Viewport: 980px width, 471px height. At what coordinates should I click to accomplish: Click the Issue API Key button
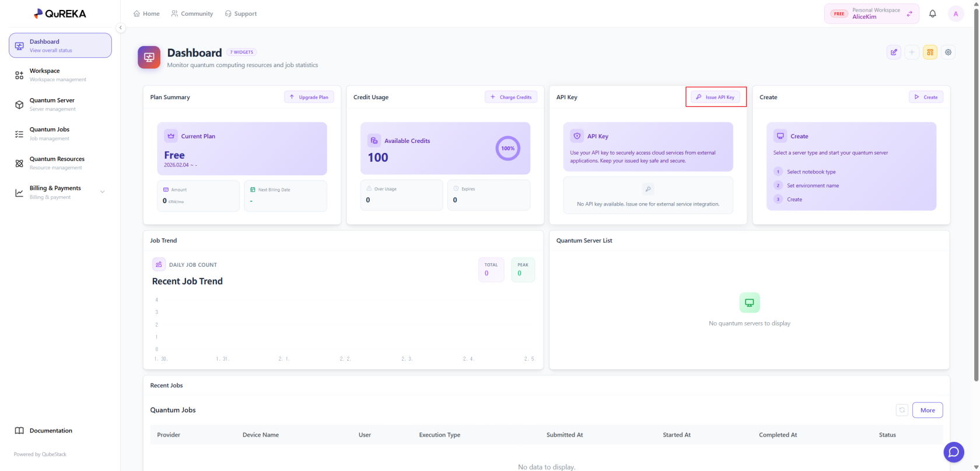[715, 97]
